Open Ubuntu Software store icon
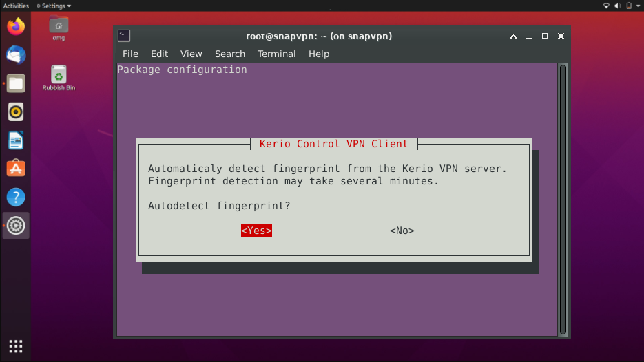Screen dimensions: 644x362 point(16,169)
